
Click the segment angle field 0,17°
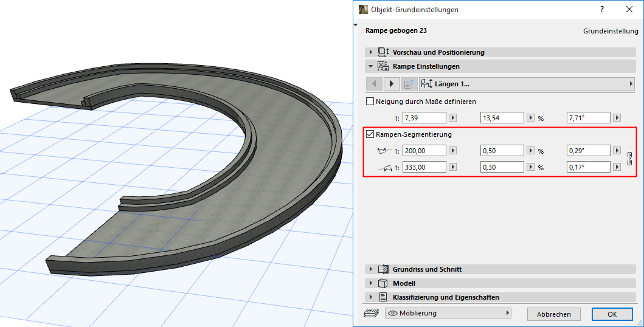pyautogui.click(x=588, y=167)
